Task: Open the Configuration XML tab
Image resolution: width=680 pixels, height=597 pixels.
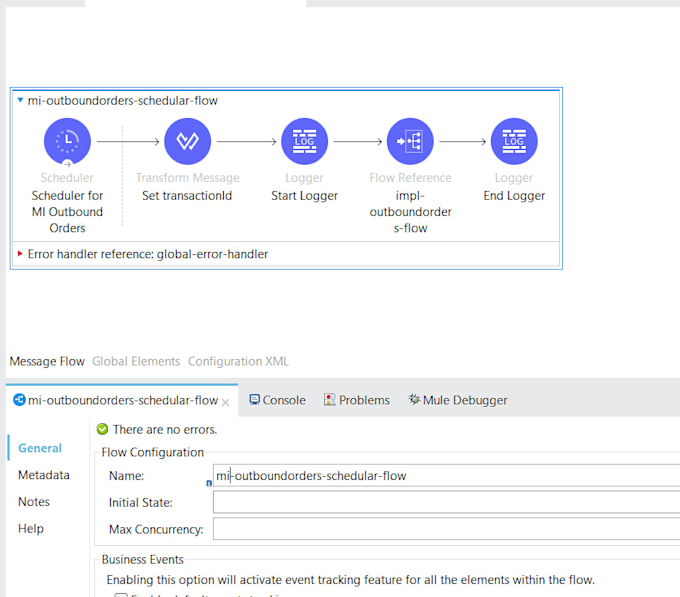Action: pos(238,361)
